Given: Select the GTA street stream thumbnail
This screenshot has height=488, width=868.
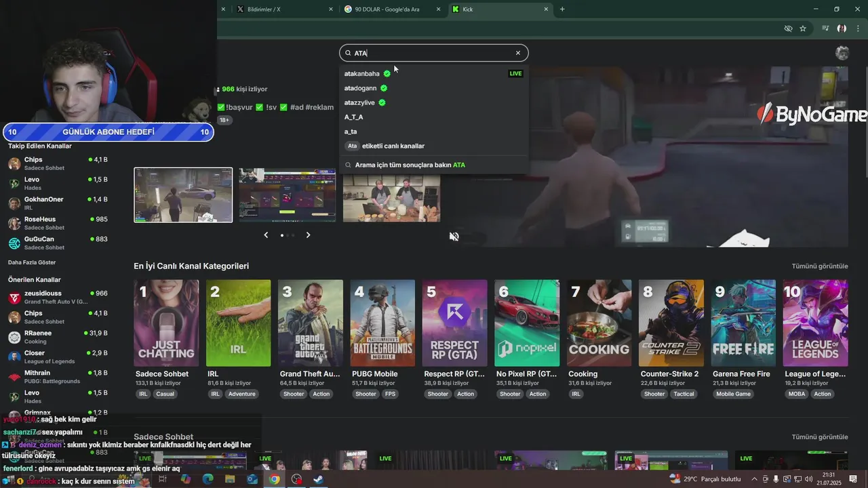Looking at the screenshot, I should (x=183, y=195).
